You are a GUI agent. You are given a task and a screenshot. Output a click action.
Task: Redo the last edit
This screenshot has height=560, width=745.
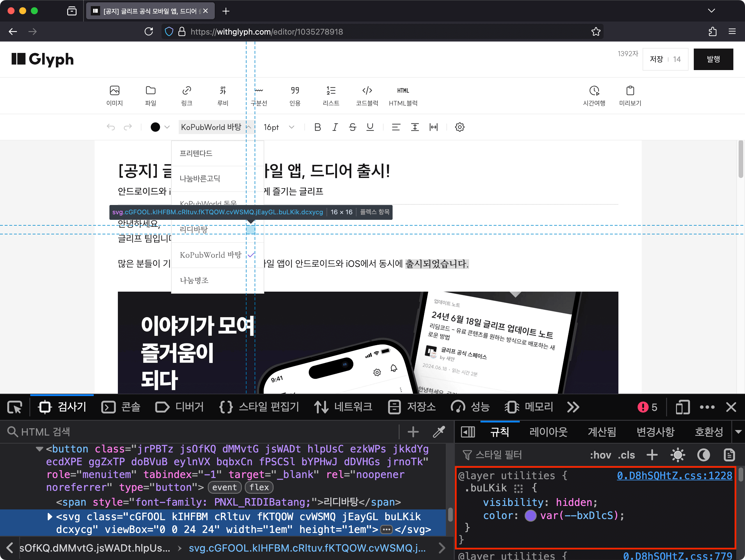click(x=128, y=127)
